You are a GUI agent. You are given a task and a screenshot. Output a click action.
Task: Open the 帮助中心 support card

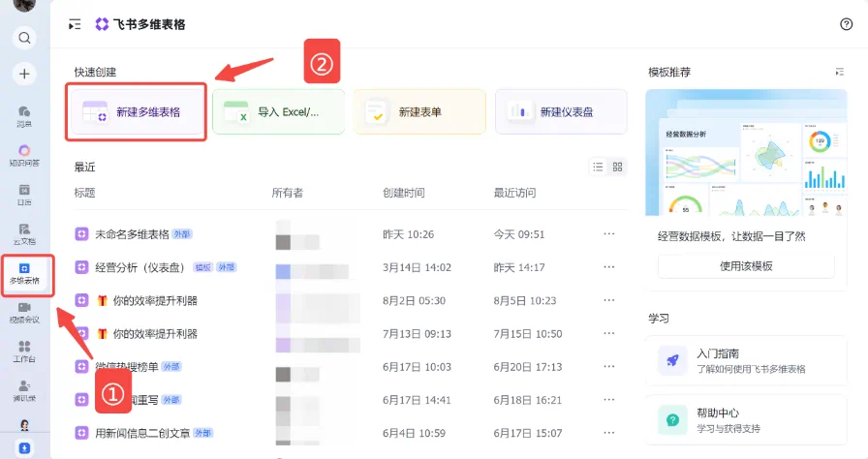[x=746, y=419]
